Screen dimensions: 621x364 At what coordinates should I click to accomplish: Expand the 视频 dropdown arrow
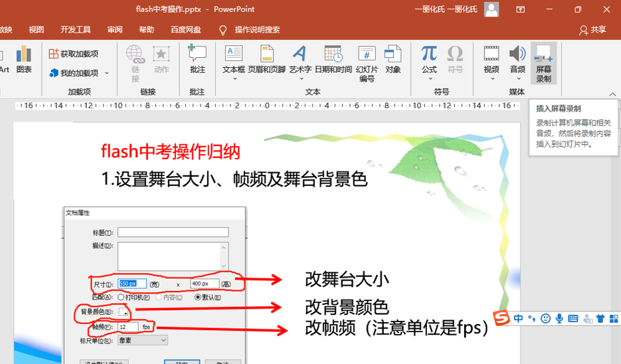tap(492, 78)
